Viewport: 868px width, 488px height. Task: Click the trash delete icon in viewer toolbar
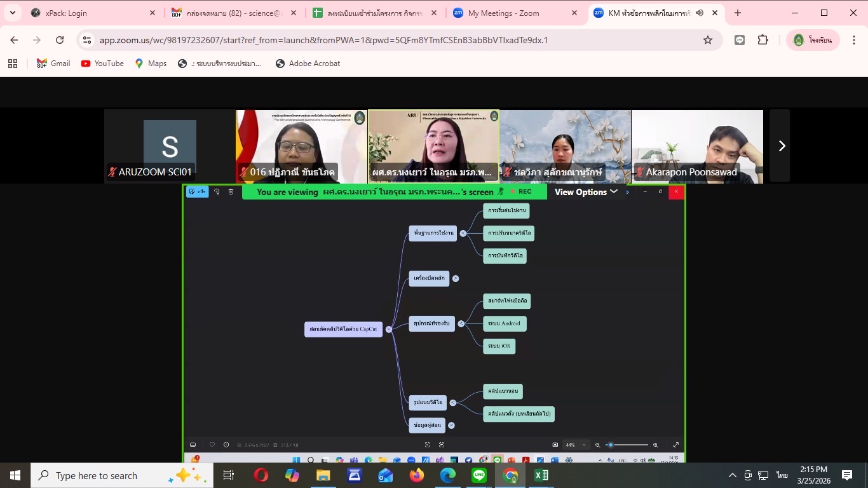[231, 191]
